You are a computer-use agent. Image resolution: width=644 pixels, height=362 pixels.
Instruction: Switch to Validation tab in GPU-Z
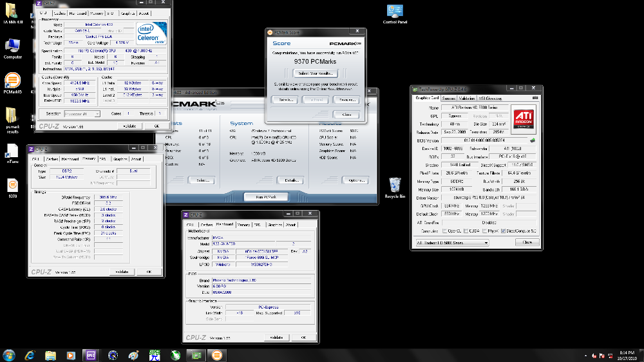tap(466, 98)
